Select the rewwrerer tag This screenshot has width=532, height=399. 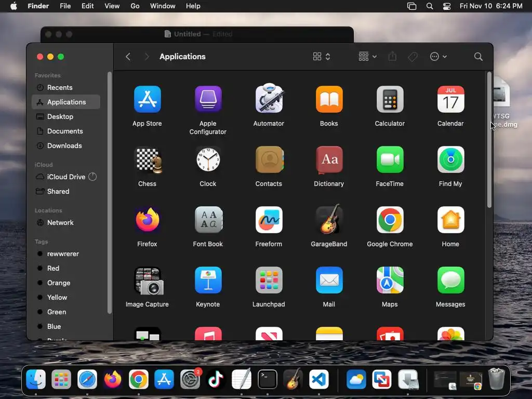[66, 254]
